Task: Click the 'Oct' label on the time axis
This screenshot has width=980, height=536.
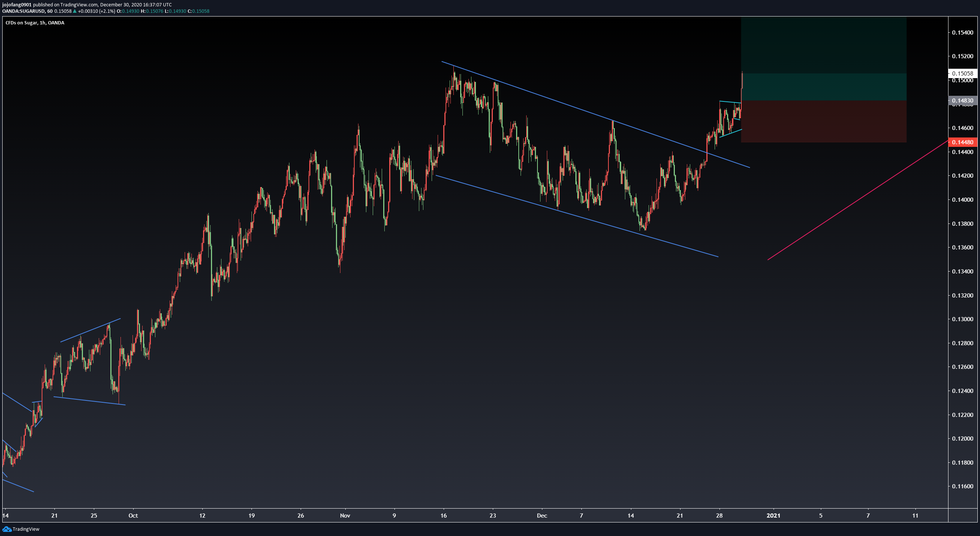Action: point(133,516)
